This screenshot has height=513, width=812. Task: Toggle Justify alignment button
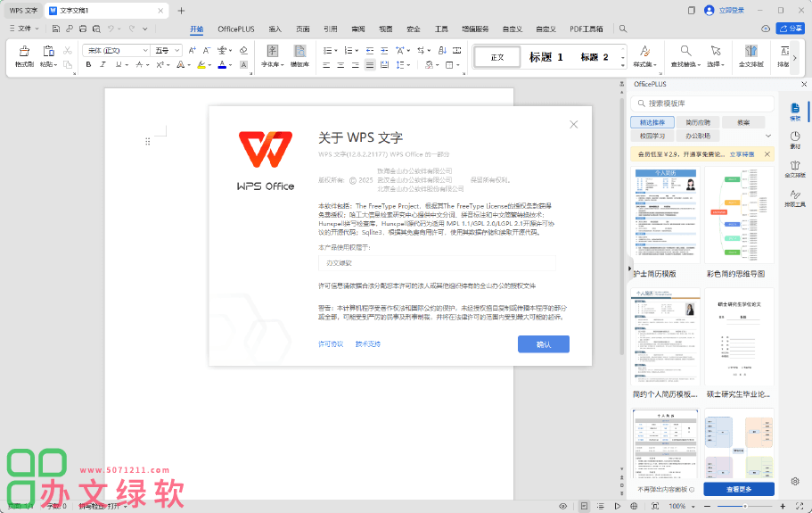point(370,65)
